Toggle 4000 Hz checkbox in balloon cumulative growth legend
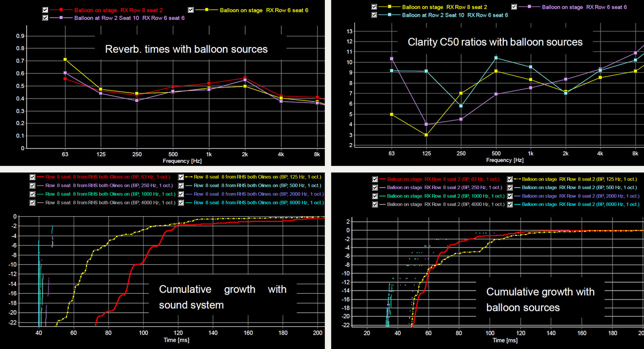 pos(375,204)
